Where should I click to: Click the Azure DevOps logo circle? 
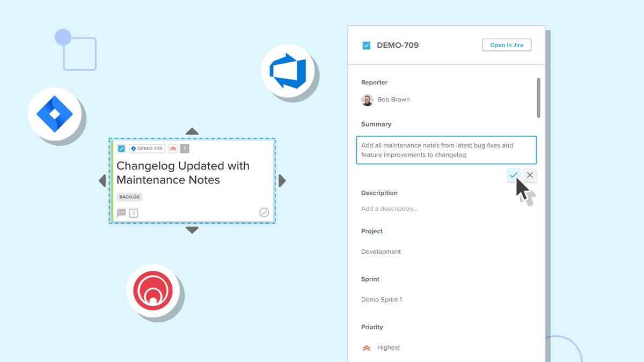[288, 71]
